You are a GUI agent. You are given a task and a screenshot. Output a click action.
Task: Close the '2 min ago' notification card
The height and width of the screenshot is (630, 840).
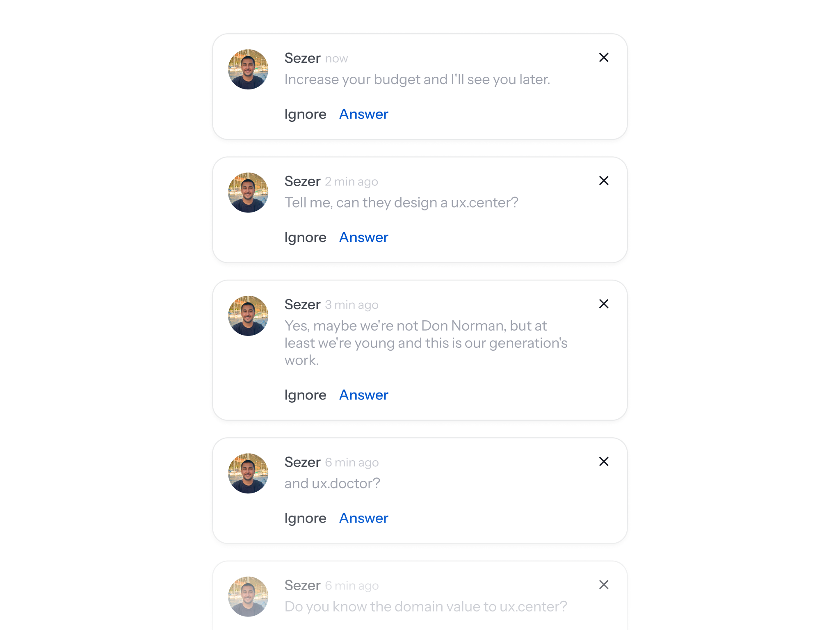[x=603, y=180]
